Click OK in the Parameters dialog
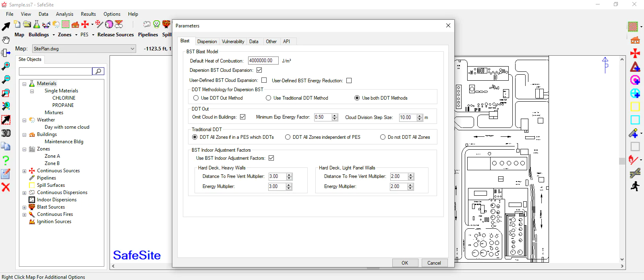The height and width of the screenshot is (280, 644). [x=405, y=263]
